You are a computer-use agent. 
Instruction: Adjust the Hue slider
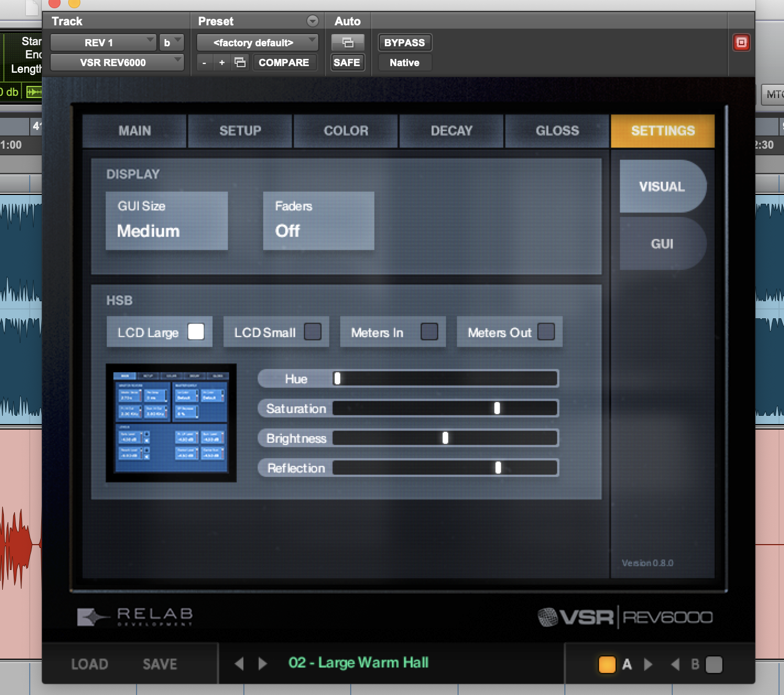(445, 378)
